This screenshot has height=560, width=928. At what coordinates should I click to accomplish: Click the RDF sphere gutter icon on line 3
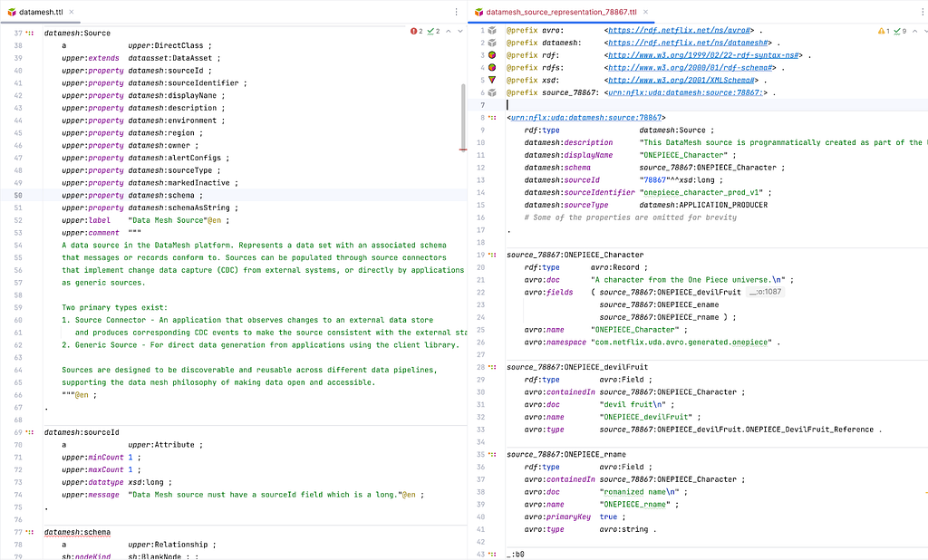(x=492, y=55)
